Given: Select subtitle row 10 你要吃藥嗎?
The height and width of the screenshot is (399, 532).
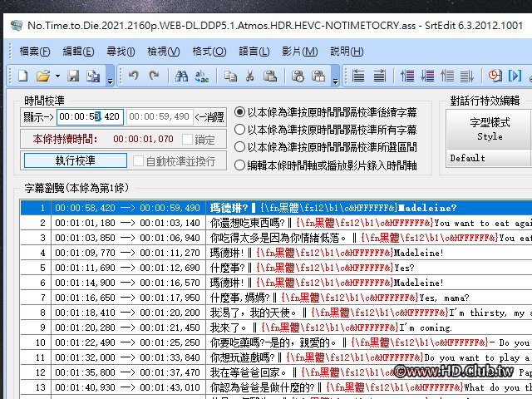Looking at the screenshot, I should [276, 342].
